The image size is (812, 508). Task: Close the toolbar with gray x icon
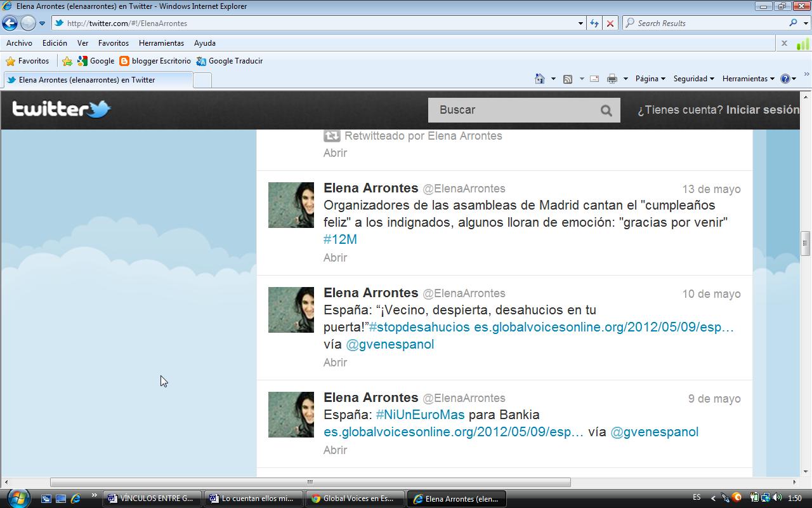(784, 43)
